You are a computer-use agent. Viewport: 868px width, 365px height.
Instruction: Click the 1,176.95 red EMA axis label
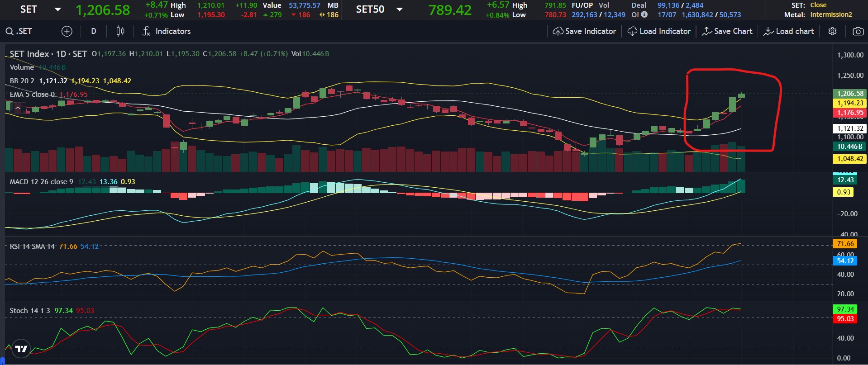click(x=850, y=113)
